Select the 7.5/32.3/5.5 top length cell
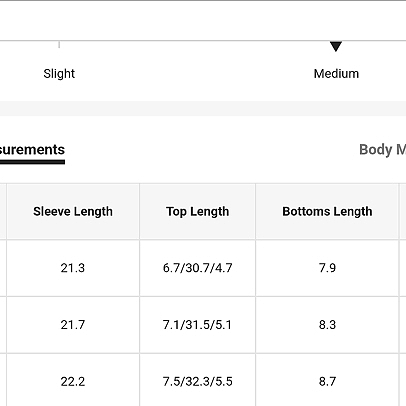 pyautogui.click(x=198, y=381)
